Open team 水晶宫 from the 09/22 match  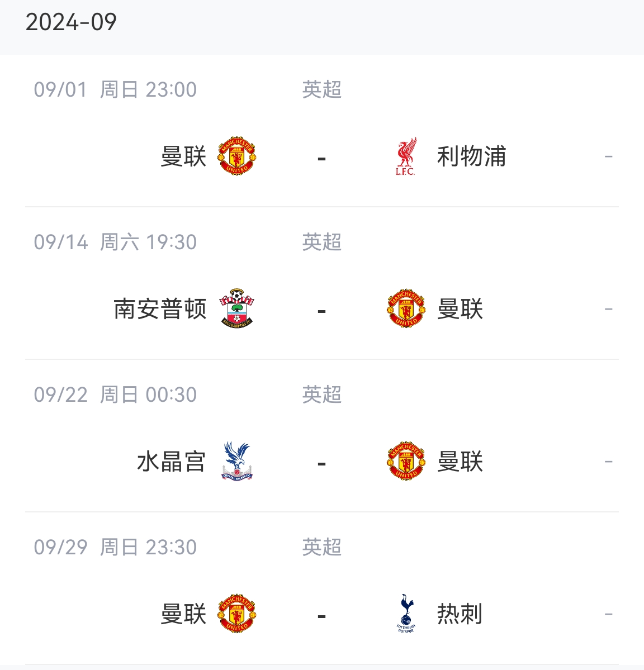(x=172, y=461)
